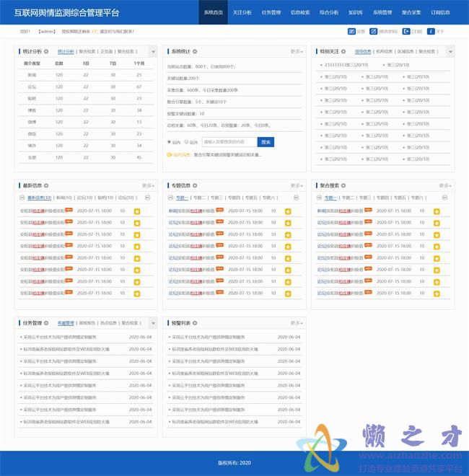Select the 站外 radio button
This screenshot has width=469, height=476.
[x=187, y=142]
